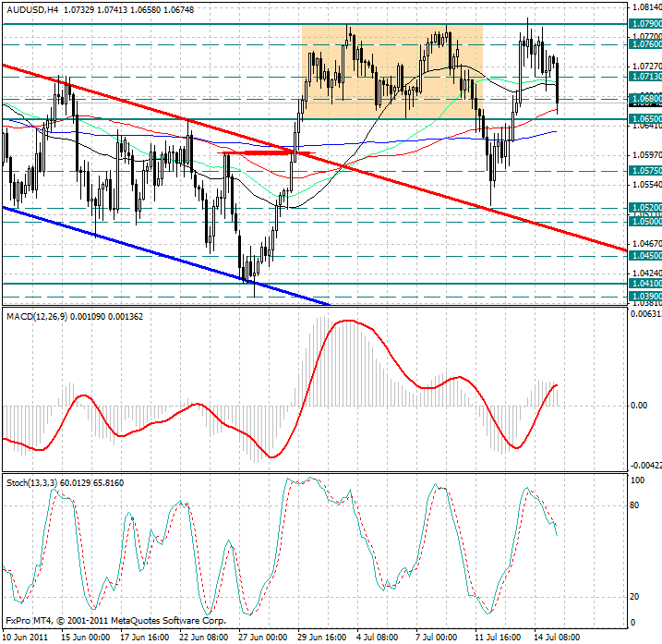The image size is (662, 644).
Task: Click the 1.06800 price level tag
Action: pos(644,97)
